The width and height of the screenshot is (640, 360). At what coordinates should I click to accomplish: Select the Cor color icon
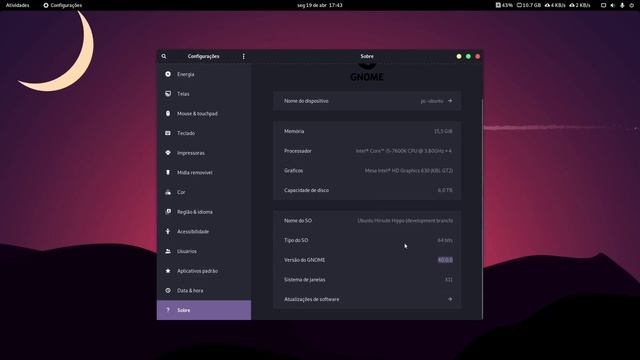pyautogui.click(x=168, y=192)
